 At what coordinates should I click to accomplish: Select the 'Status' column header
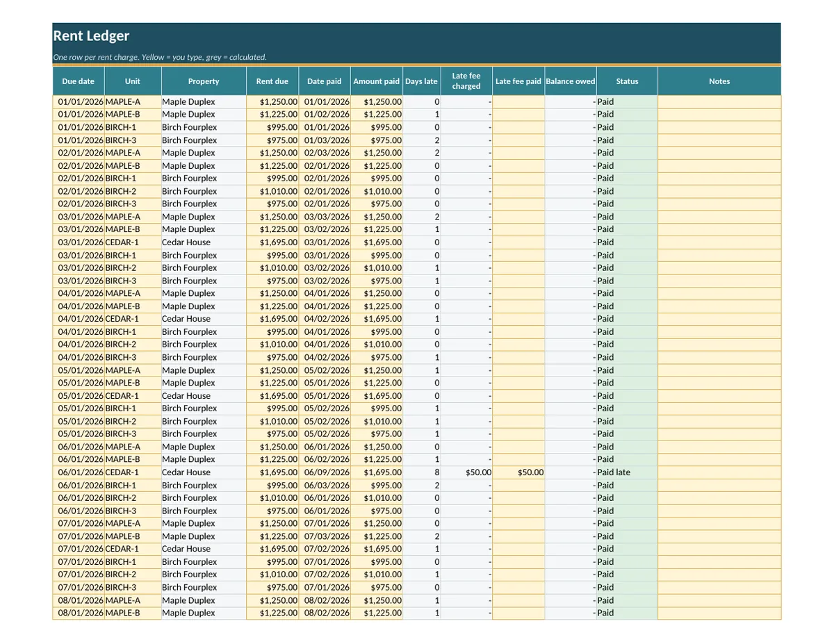627,81
